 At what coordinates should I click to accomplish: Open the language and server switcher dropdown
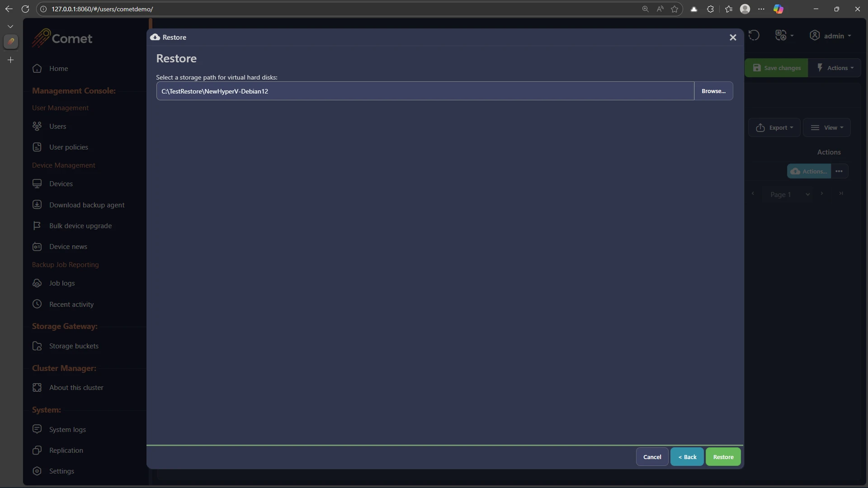pos(784,35)
